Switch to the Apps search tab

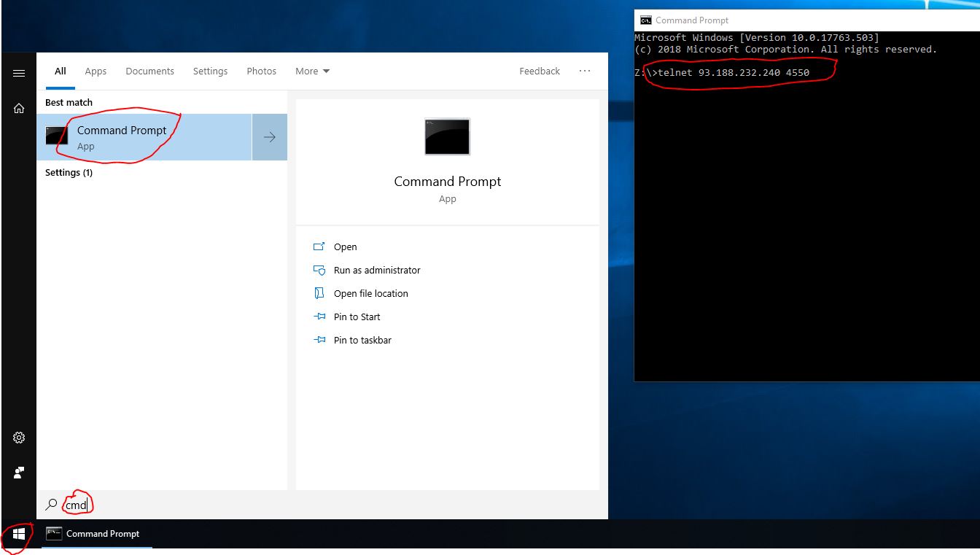click(96, 71)
